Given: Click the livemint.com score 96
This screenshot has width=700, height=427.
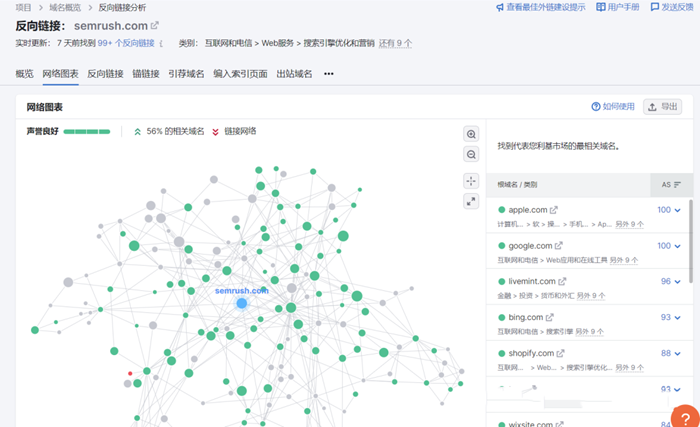Looking at the screenshot, I should 666,281.
